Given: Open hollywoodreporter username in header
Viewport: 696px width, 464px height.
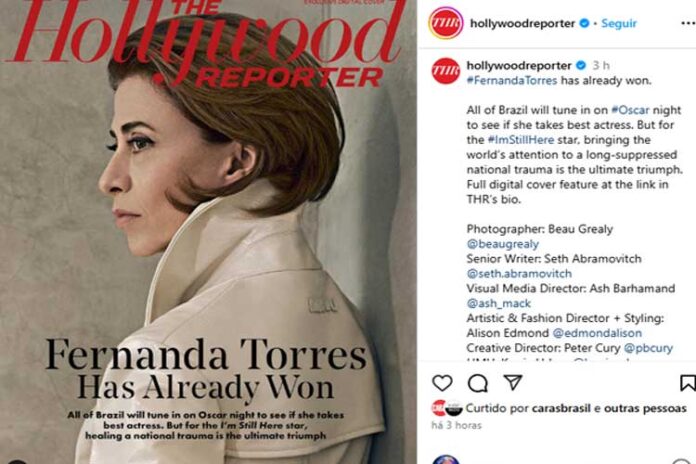Looking at the screenshot, I should [x=522, y=24].
